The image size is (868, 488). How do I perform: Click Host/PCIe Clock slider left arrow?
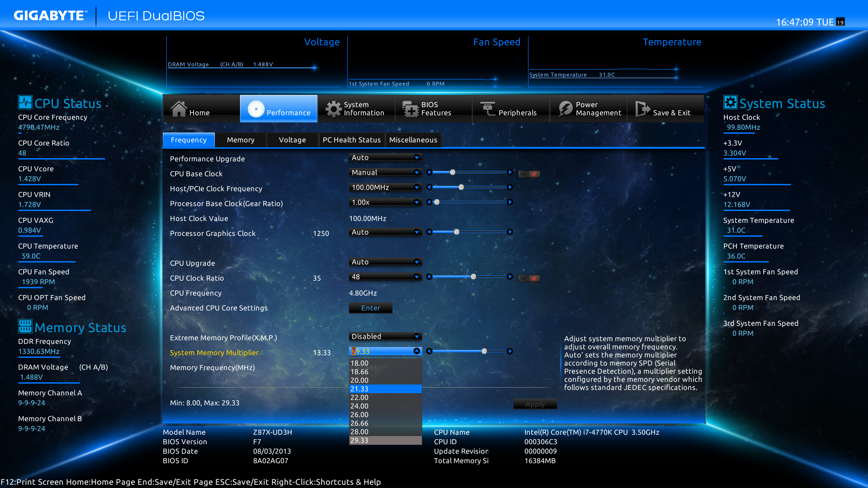(x=429, y=187)
